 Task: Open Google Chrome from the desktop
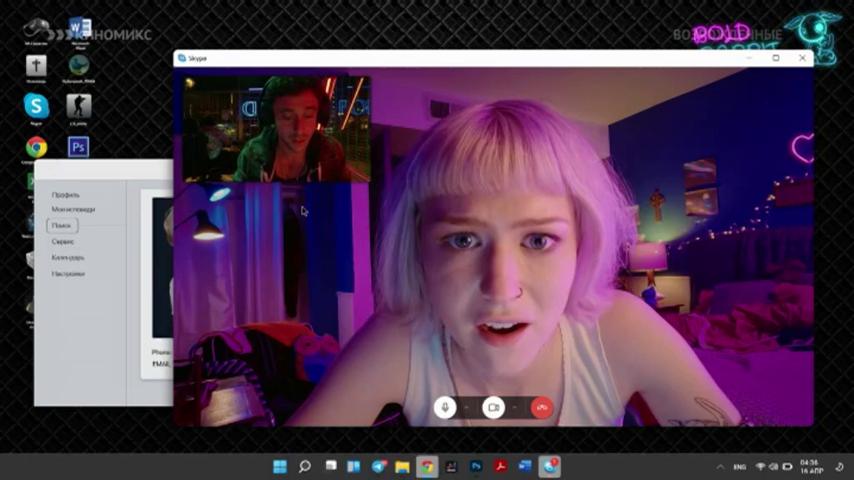pos(36,148)
